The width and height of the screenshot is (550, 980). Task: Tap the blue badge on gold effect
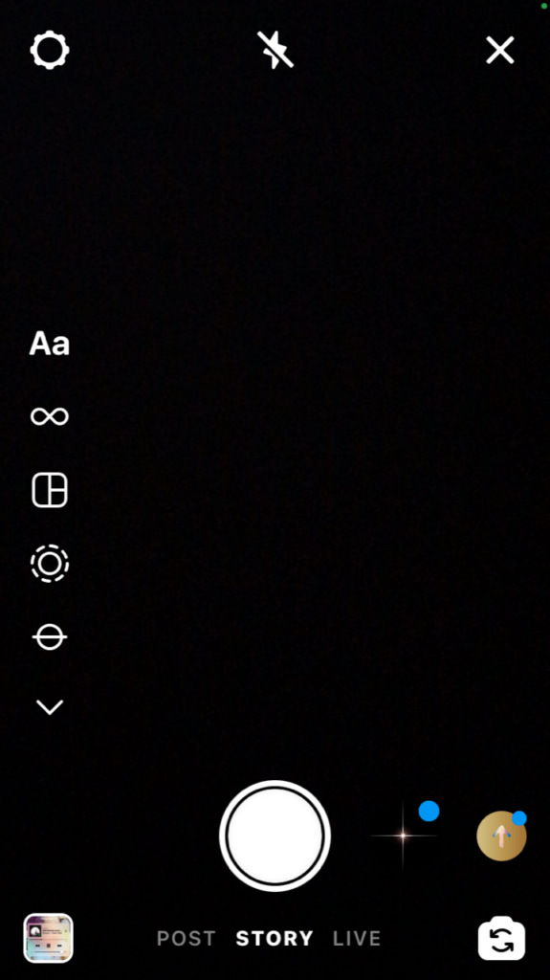519,818
